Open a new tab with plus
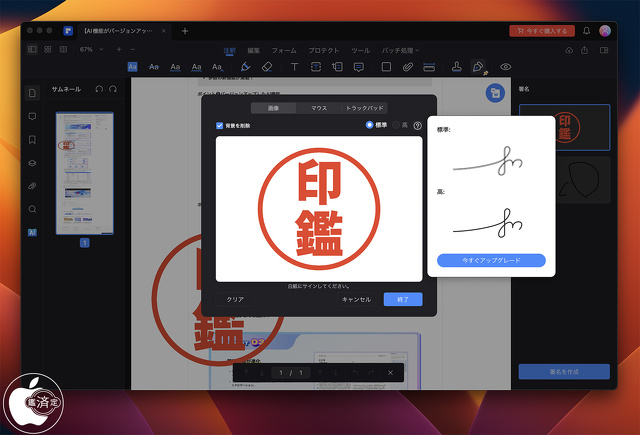 point(185,31)
